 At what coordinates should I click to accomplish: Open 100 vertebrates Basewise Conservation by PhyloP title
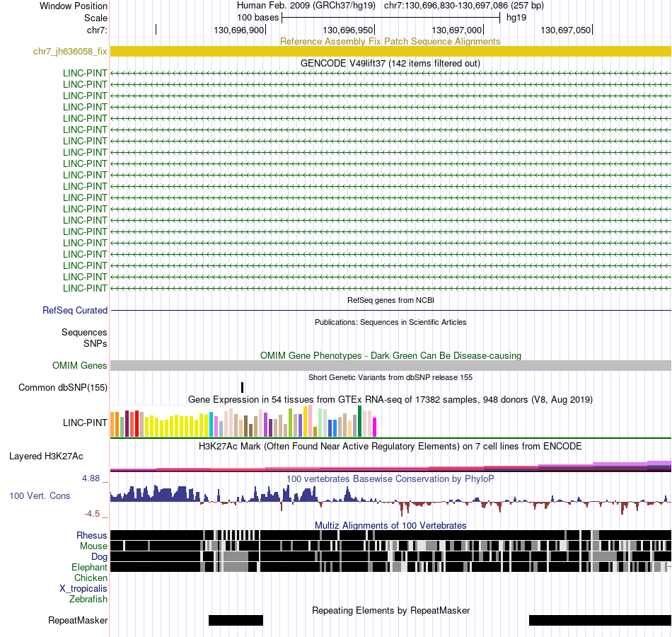coord(390,478)
